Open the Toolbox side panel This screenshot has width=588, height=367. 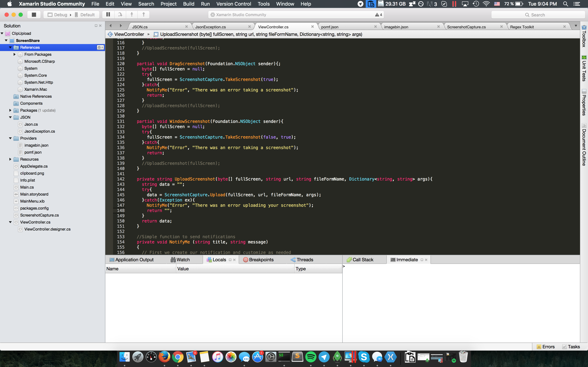click(584, 36)
